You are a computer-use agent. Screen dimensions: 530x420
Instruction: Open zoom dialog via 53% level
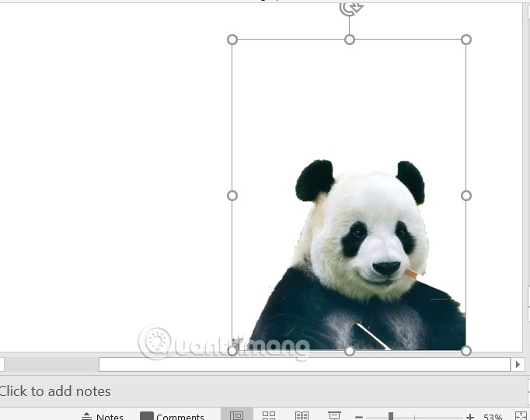[x=493, y=417]
